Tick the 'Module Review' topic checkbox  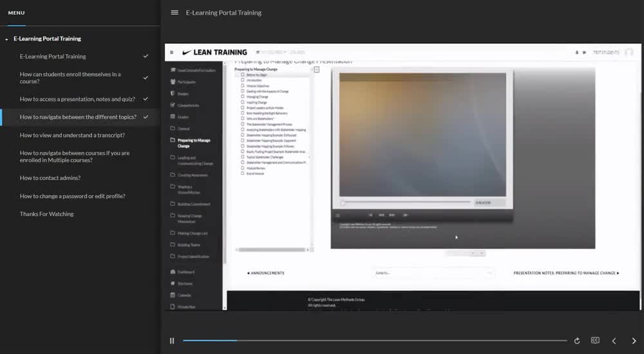click(x=242, y=168)
